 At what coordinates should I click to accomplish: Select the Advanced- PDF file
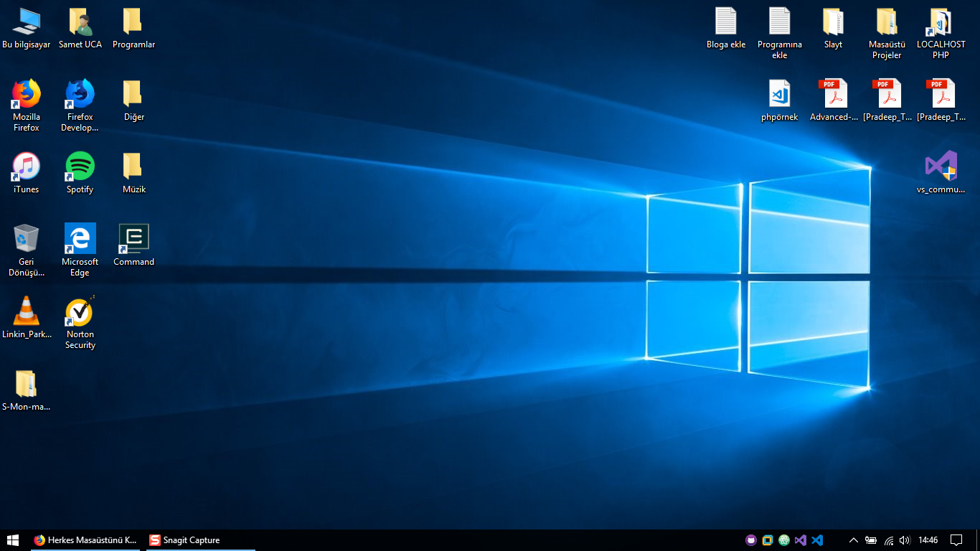click(x=833, y=100)
